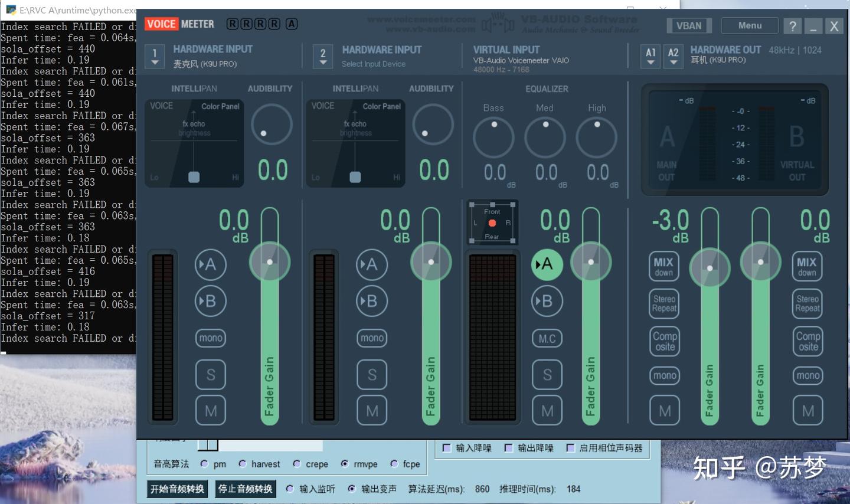Route Virtual Input to bus B
The height and width of the screenshot is (504, 850).
click(547, 301)
